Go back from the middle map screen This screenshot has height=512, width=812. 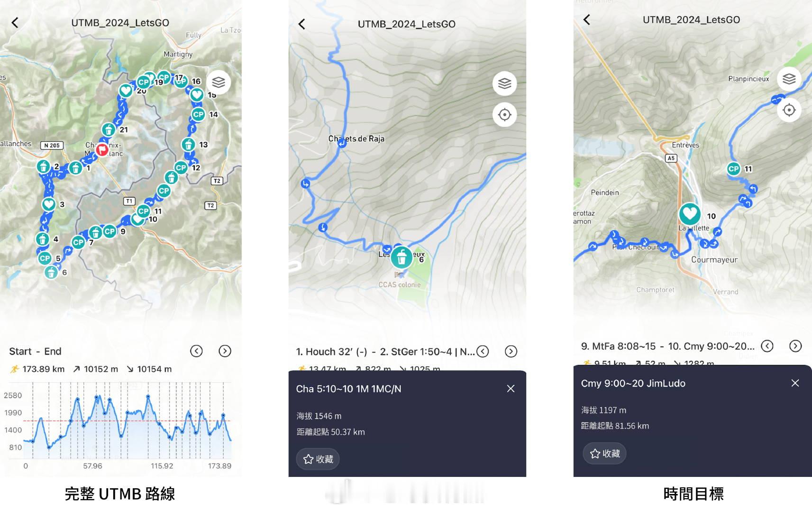pos(302,24)
